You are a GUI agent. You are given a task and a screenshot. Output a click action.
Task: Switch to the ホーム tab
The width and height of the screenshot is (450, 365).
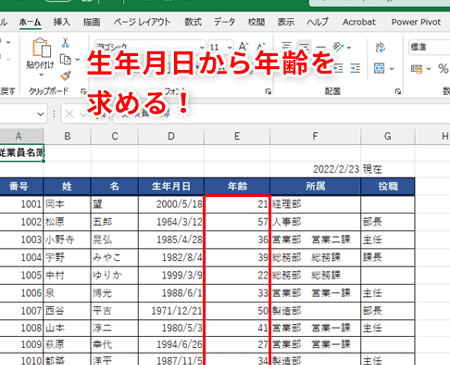[x=30, y=22]
